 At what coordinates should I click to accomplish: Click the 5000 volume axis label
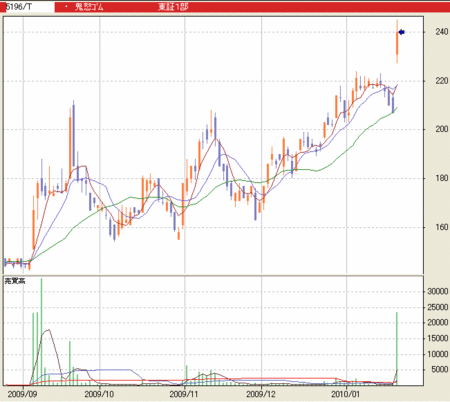pyautogui.click(x=440, y=369)
